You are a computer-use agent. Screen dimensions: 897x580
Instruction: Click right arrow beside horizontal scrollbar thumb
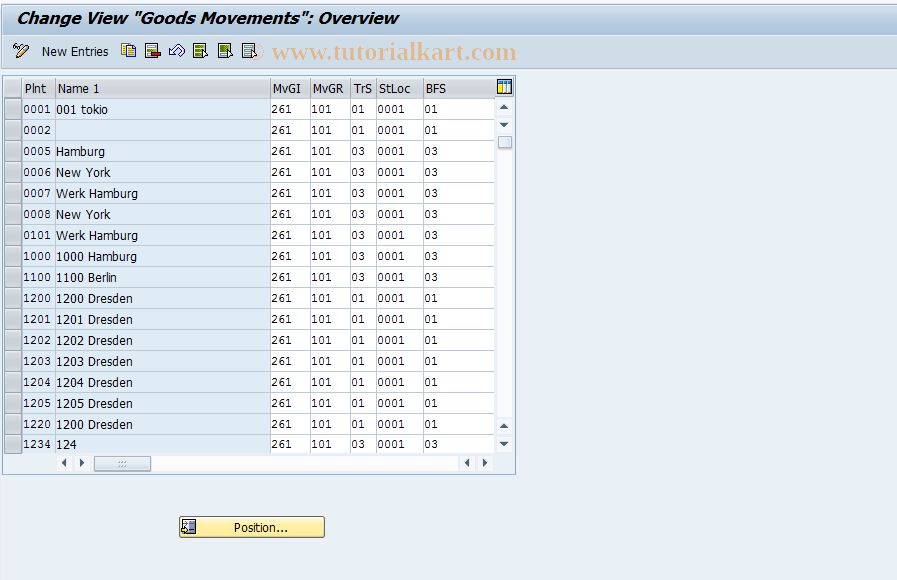[x=82, y=463]
